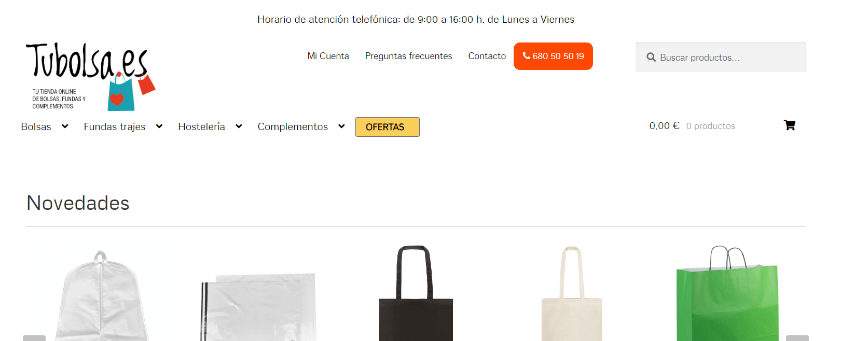Go to the Contacto page
This screenshot has height=341, width=868.
[487, 56]
